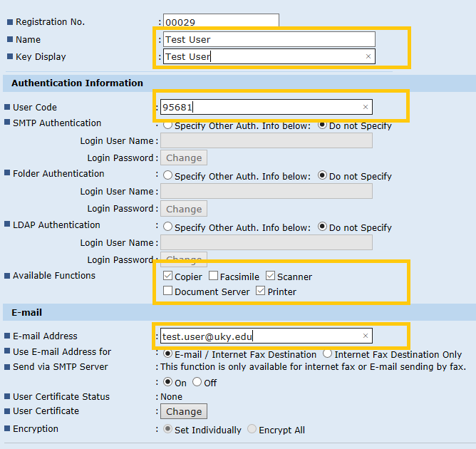Screen dimensions: 476x449
Task: Click the User Certificate Status 'None' value
Action: point(171,396)
